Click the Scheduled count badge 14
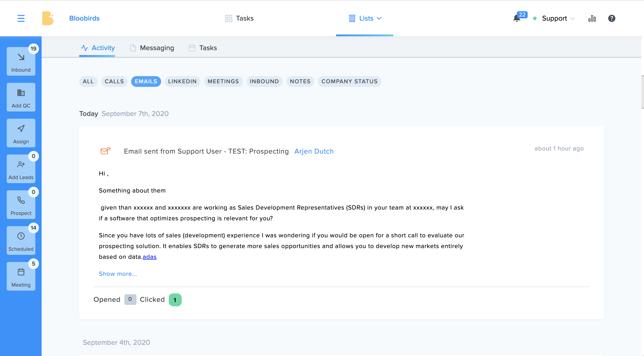This screenshot has height=356, width=644. click(34, 228)
